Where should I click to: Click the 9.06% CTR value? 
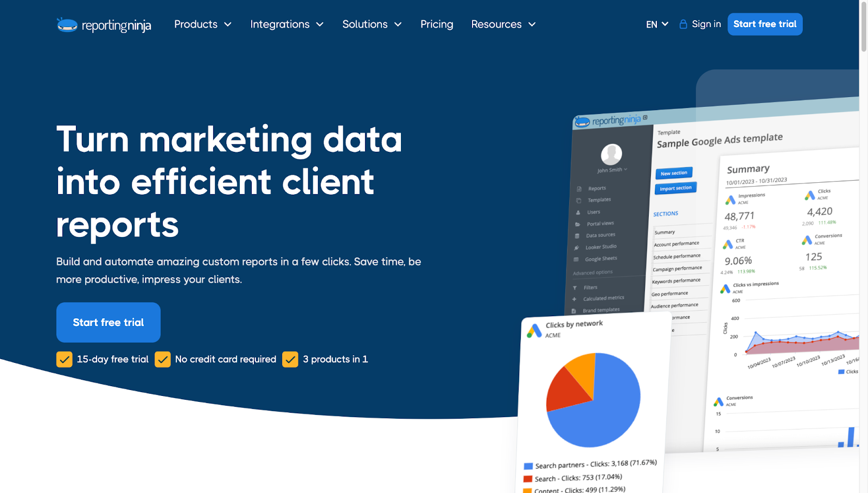click(x=738, y=261)
